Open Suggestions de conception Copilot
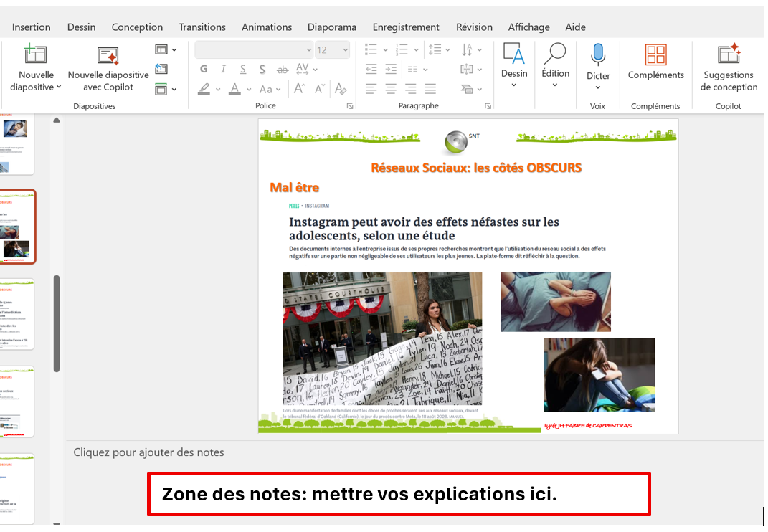This screenshot has width=768, height=532. pyautogui.click(x=729, y=67)
